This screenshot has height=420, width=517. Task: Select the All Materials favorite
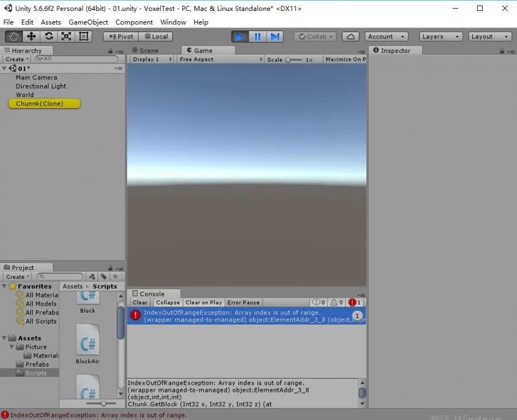[x=37, y=295]
